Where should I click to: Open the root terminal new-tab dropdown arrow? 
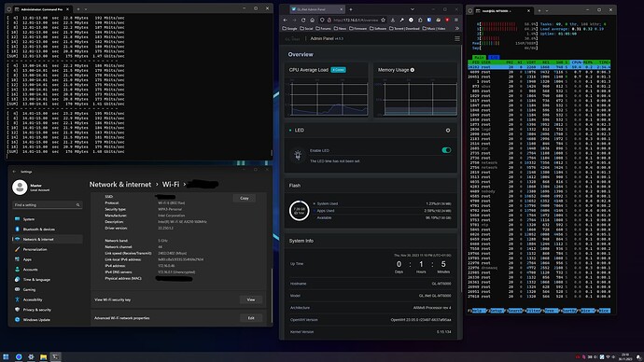point(547,10)
